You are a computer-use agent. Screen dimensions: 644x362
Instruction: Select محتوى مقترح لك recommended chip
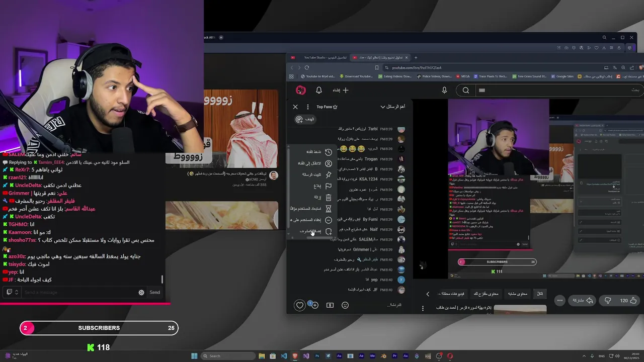[x=486, y=294]
